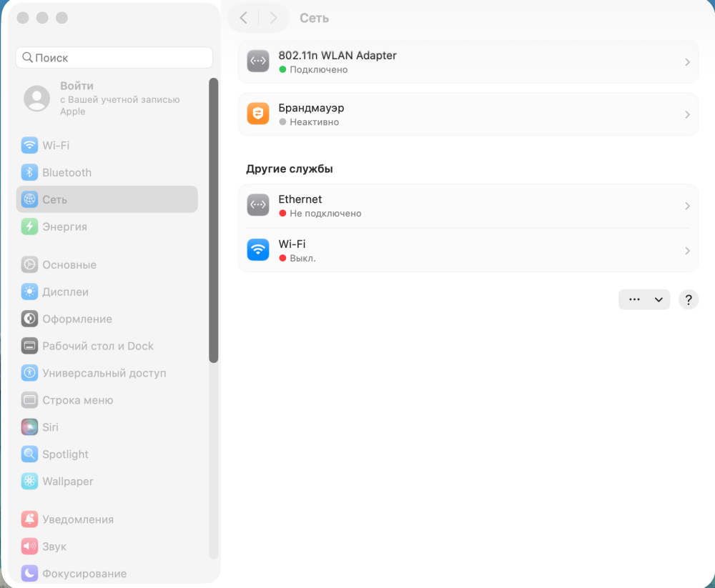The width and height of the screenshot is (715, 588).
Task: Select Bluetooth icon in sidebar
Action: (x=29, y=172)
